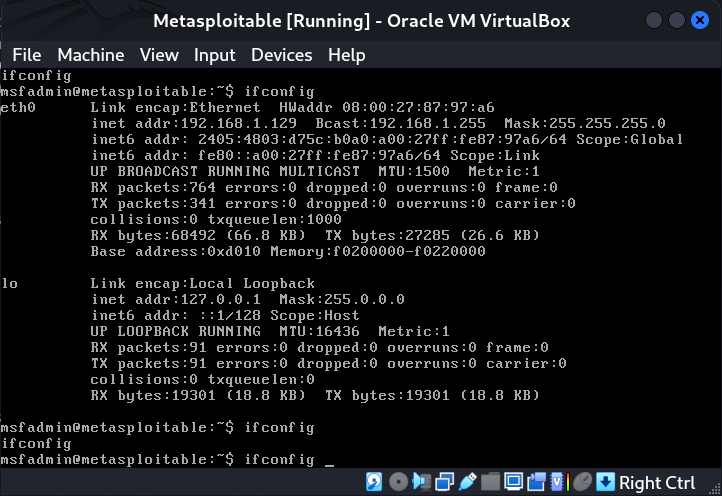Click TX bytes:19301
Viewport: 722px width, 496px height.
point(387,395)
